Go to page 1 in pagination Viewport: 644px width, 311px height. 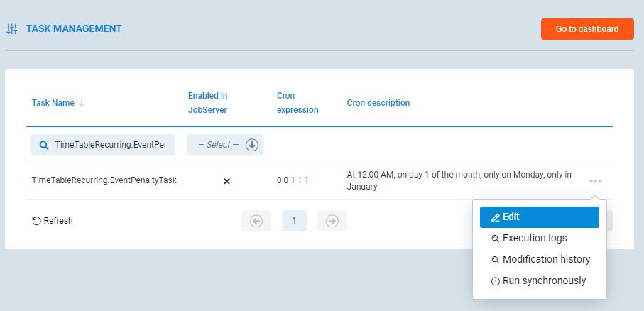click(294, 221)
